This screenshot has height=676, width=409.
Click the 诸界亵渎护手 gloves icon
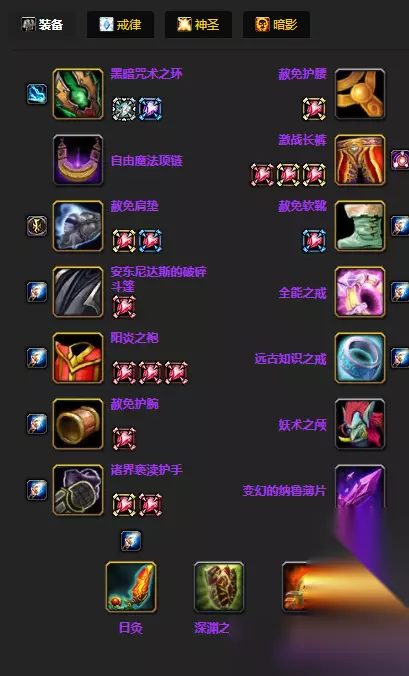pyautogui.click(x=78, y=490)
